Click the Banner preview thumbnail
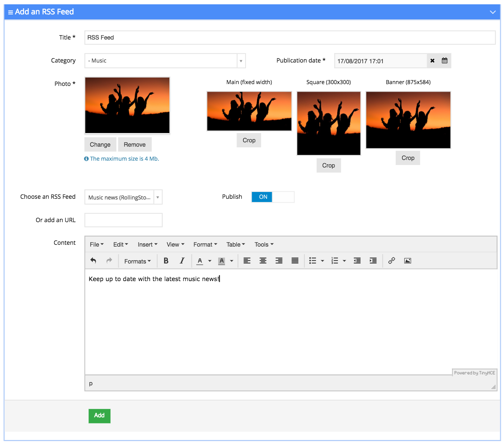This screenshot has width=504, height=445. coord(408,120)
